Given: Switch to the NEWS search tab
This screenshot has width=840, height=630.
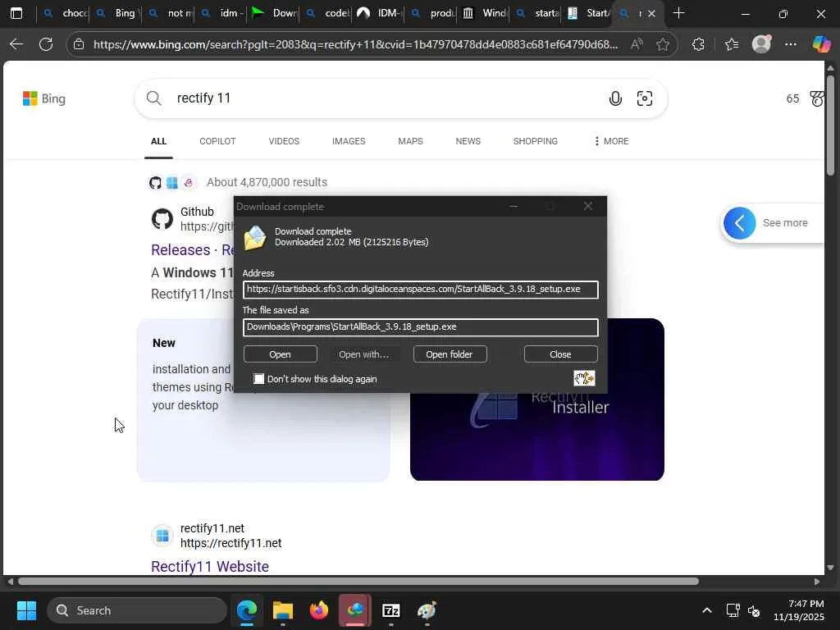Looking at the screenshot, I should [x=468, y=141].
